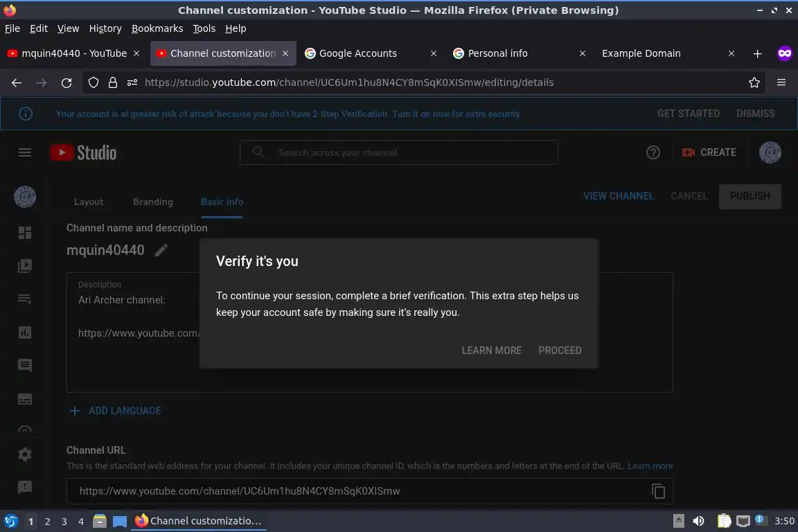Click the Description text area

point(369,332)
